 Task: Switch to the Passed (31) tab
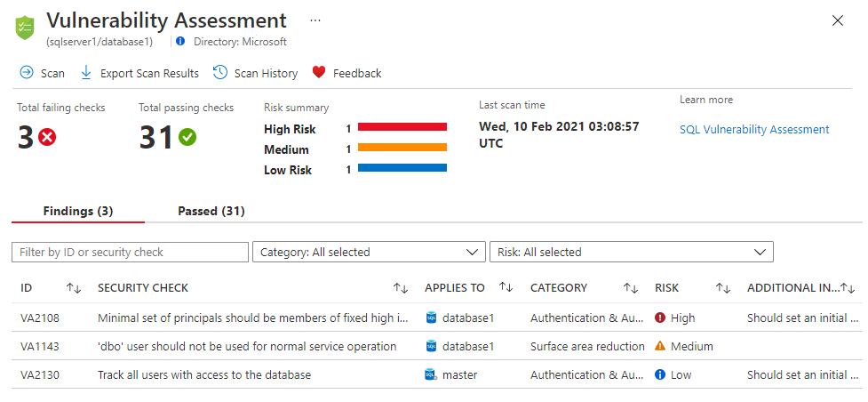pyautogui.click(x=211, y=211)
